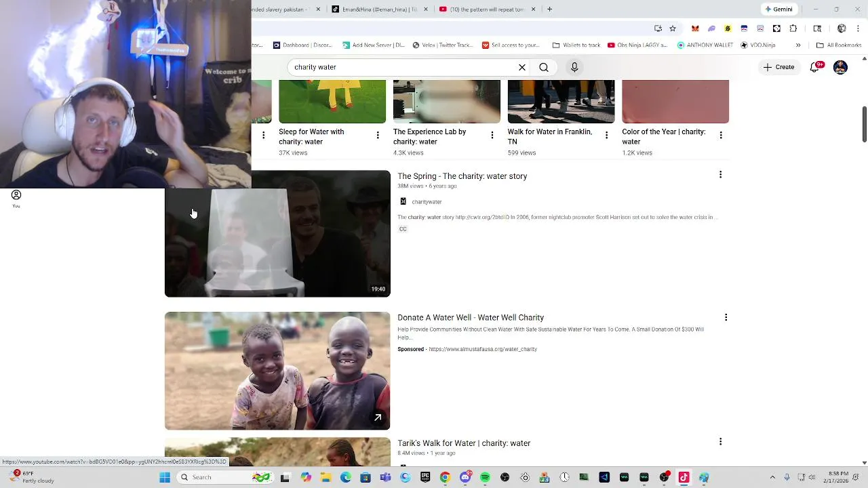Open the VDO.Ninja bookmark
868x488 pixels.
point(758,45)
